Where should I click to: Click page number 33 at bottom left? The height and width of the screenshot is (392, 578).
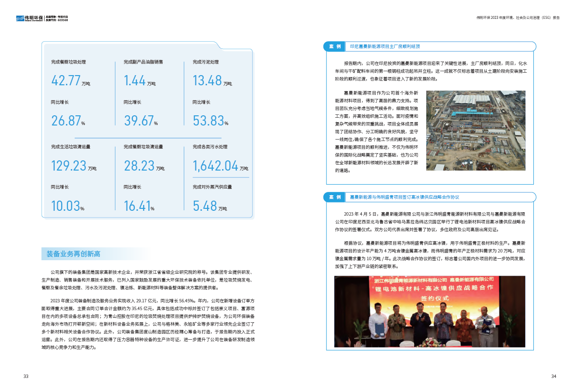pos(26,376)
